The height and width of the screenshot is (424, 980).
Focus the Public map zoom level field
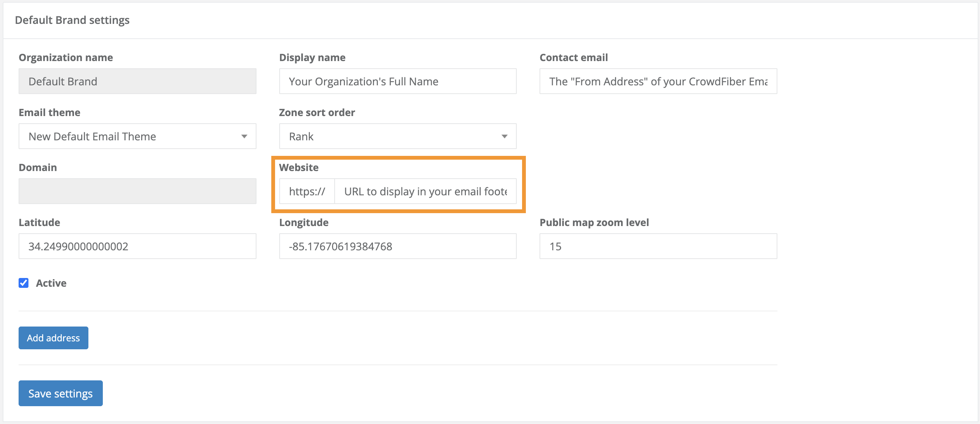[x=658, y=246]
